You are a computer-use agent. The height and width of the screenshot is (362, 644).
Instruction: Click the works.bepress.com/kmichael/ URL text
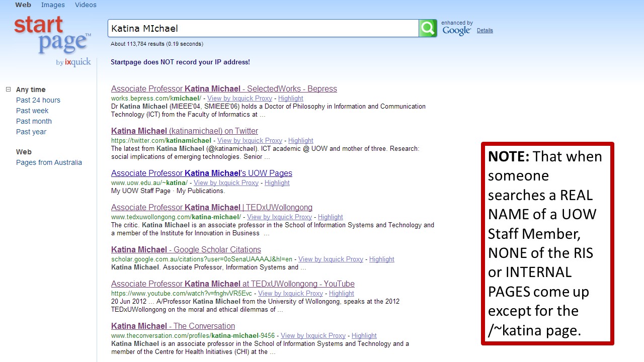click(156, 99)
